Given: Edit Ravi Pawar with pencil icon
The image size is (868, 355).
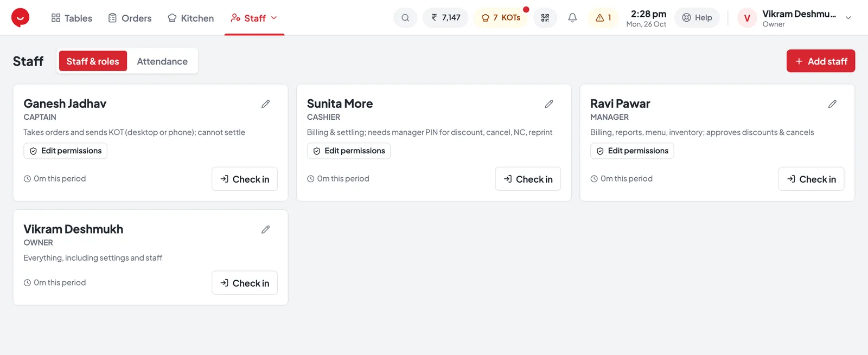Looking at the screenshot, I should point(832,104).
